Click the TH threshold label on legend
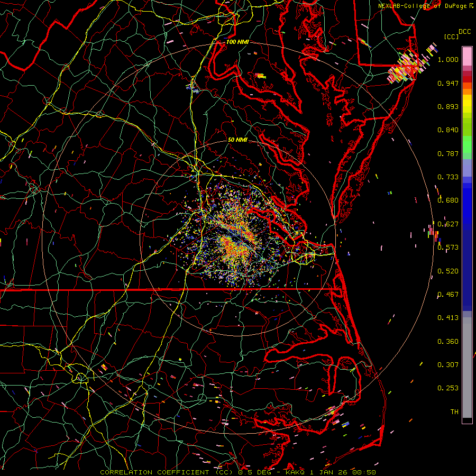Screen dimensions: 476x476 point(454,412)
